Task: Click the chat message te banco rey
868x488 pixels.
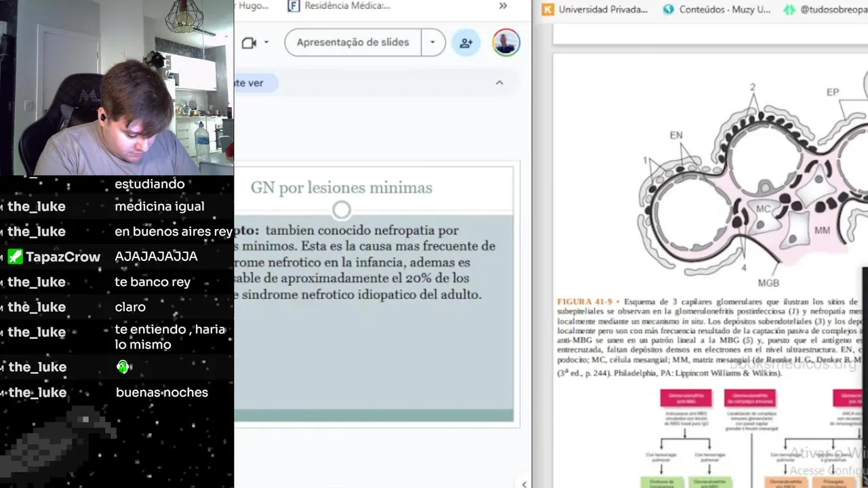Action: pos(152,282)
